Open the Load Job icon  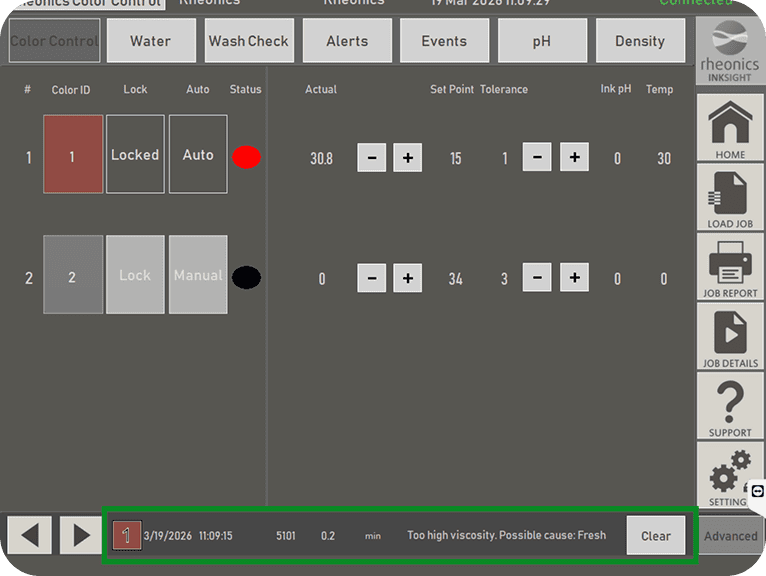(x=730, y=198)
